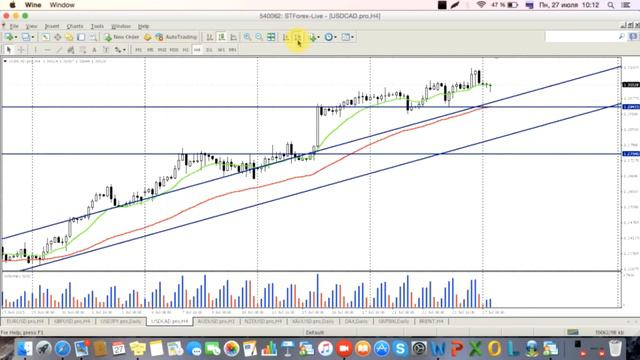
Task: Tile chart windows icon
Action: tap(271, 37)
